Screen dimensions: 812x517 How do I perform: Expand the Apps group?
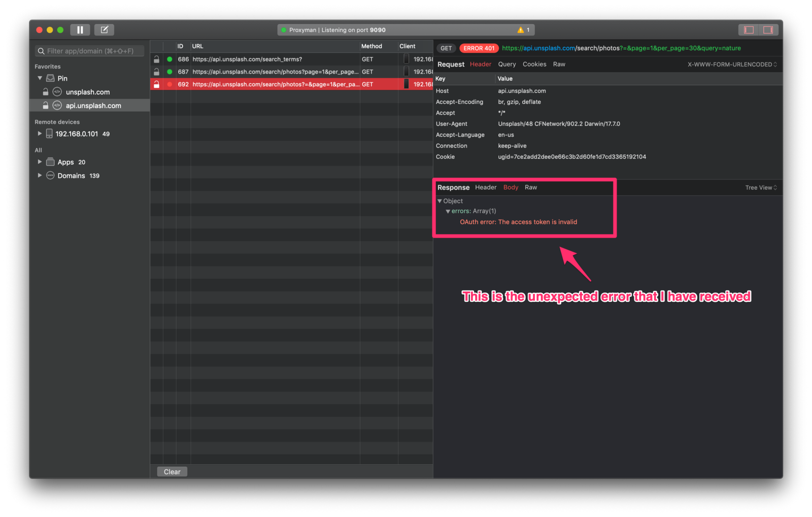[x=40, y=162]
